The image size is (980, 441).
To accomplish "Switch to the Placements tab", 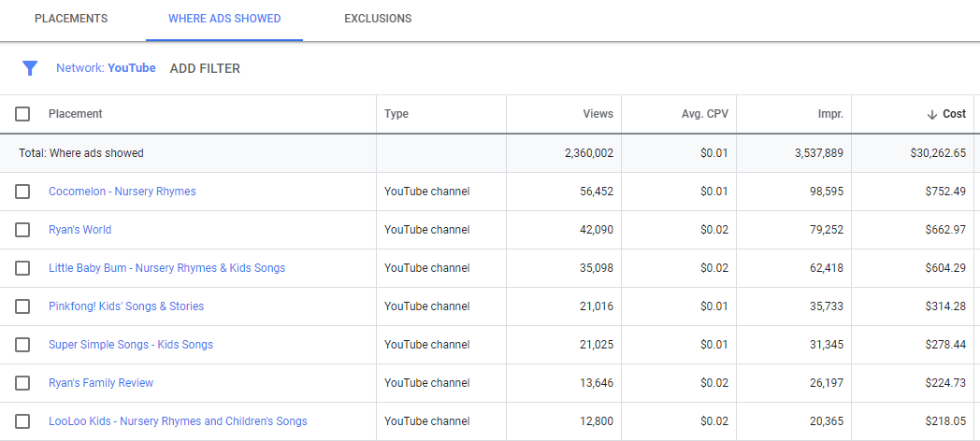I will pos(71,19).
